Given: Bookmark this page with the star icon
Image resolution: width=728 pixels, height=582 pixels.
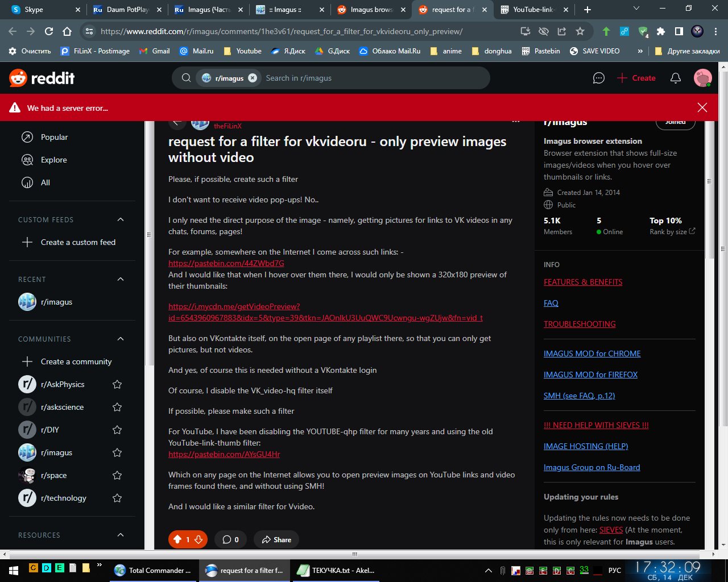Looking at the screenshot, I should point(580,31).
